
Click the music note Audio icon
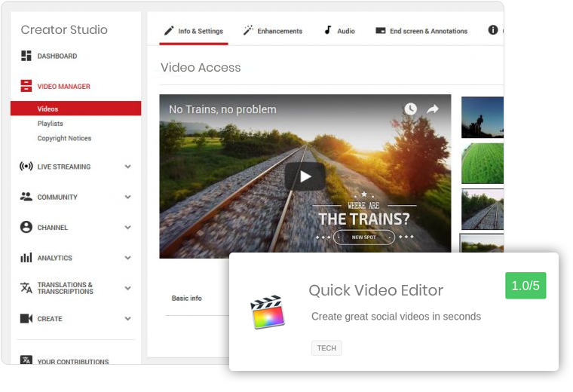click(x=328, y=30)
